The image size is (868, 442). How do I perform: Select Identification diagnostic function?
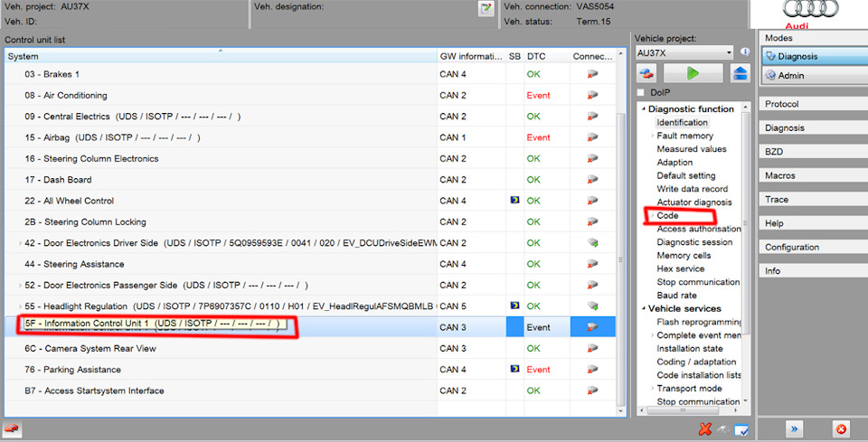click(682, 123)
